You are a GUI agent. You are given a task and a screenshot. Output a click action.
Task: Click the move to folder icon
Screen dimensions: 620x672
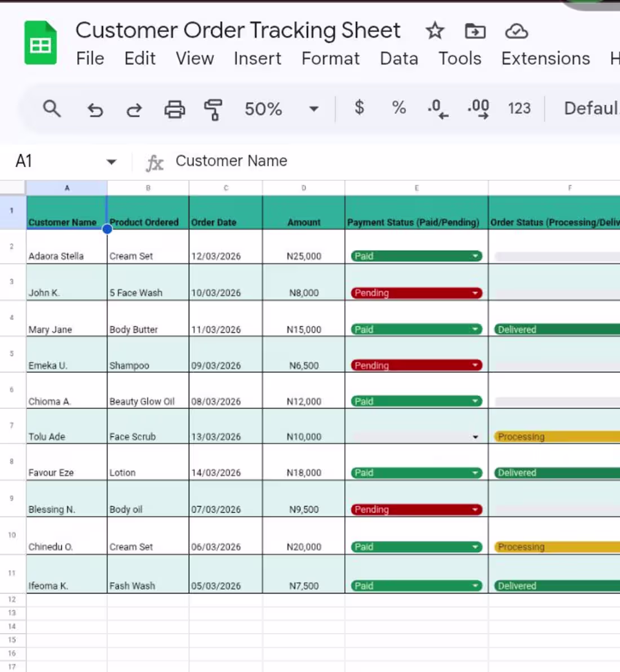(475, 32)
